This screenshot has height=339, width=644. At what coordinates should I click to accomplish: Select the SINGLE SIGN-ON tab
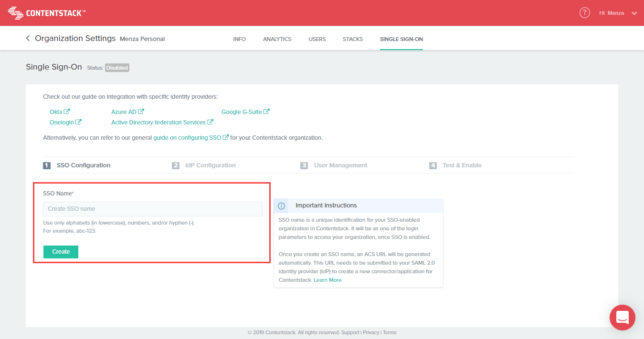coord(401,39)
